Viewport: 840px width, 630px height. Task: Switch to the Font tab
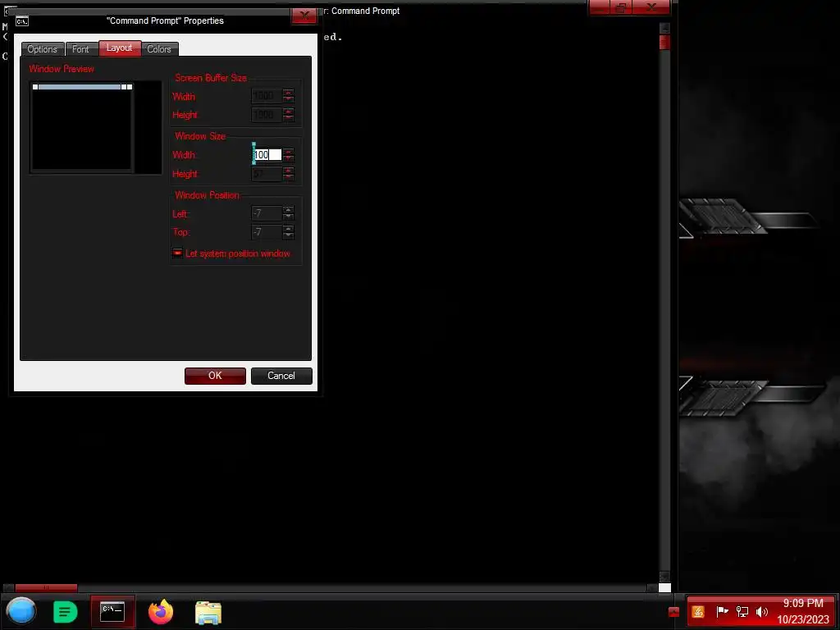[x=81, y=48]
